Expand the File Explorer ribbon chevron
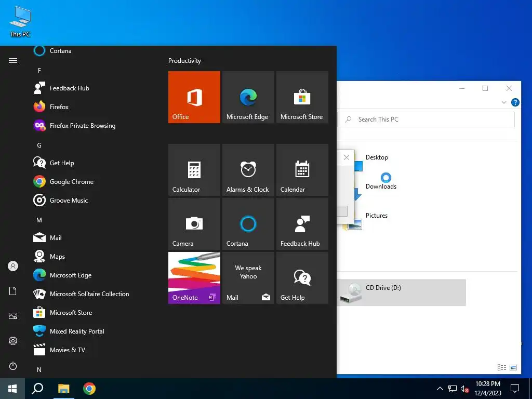This screenshot has height=399, width=532. point(504,102)
